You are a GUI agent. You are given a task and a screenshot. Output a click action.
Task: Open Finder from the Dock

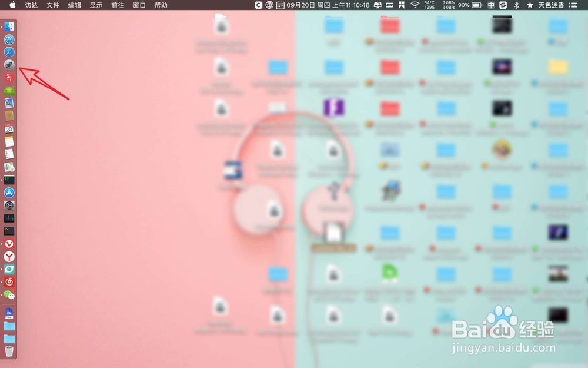[8, 26]
